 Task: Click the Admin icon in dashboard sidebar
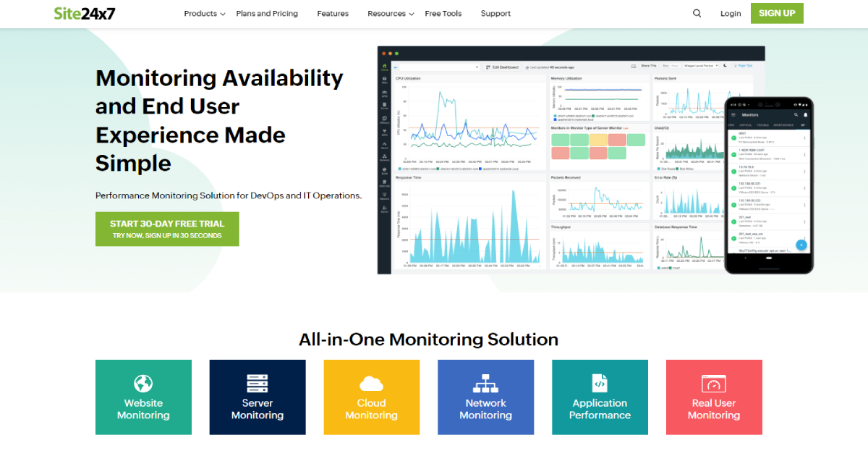[x=384, y=210]
